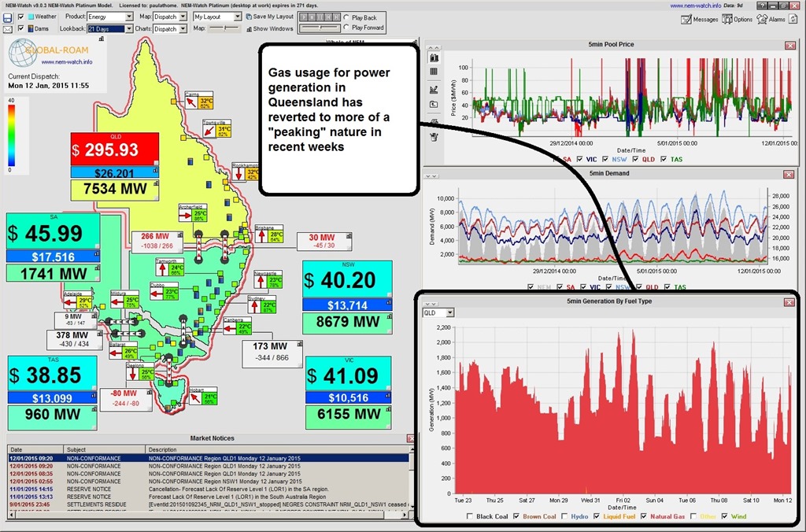Open the envelope (mail) icon on the toolbar

click(8, 29)
